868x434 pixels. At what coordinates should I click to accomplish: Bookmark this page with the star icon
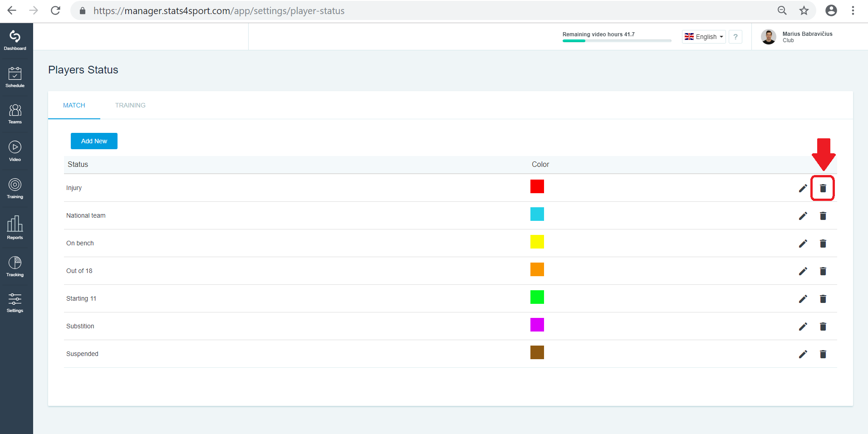click(804, 10)
